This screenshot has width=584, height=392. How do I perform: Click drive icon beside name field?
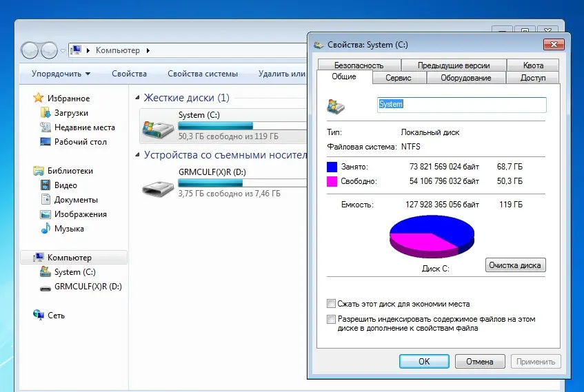(x=336, y=105)
